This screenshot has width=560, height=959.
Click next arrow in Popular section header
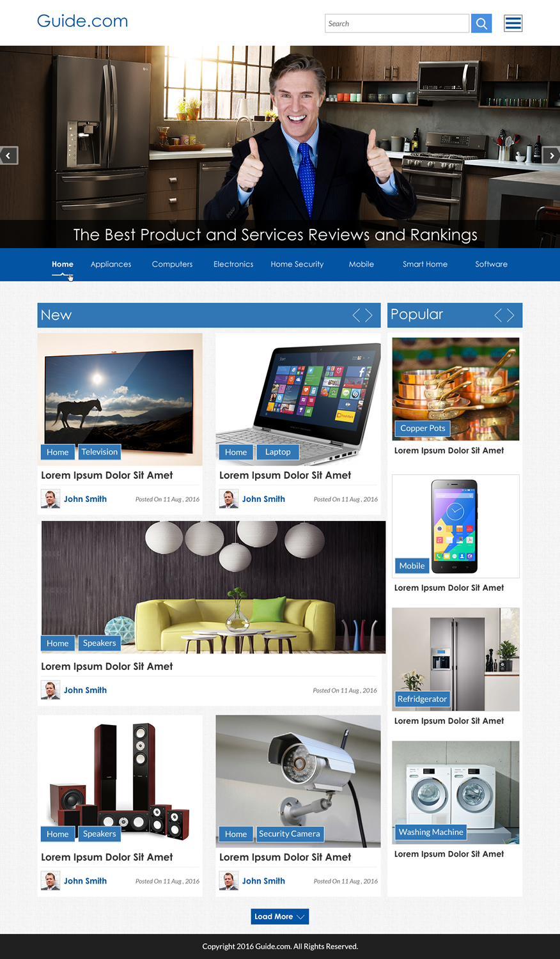510,315
